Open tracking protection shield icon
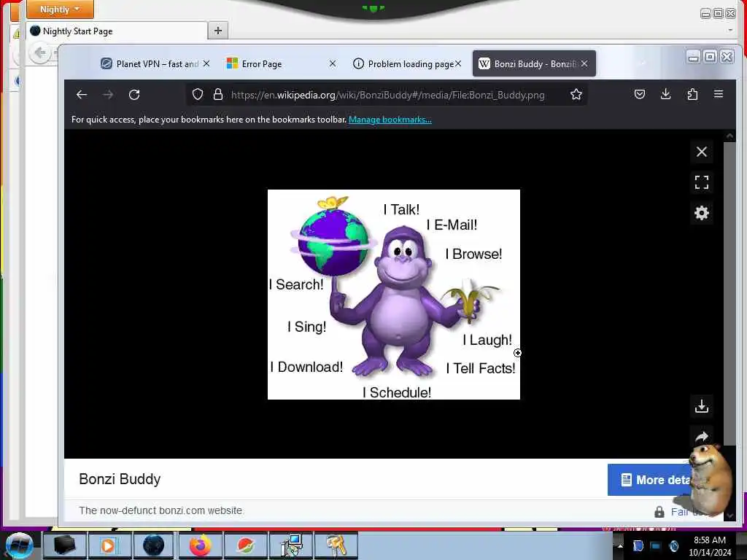 [198, 94]
